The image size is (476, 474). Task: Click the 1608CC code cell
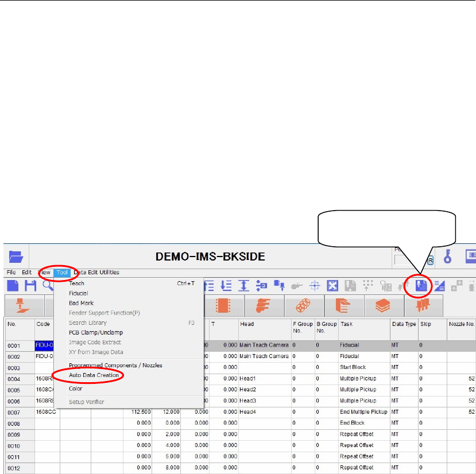tap(47, 412)
